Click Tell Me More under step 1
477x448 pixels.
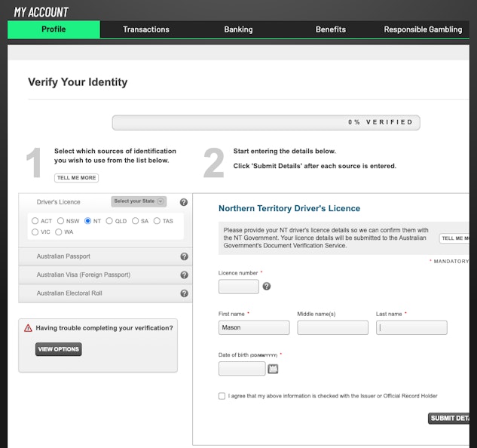76,178
